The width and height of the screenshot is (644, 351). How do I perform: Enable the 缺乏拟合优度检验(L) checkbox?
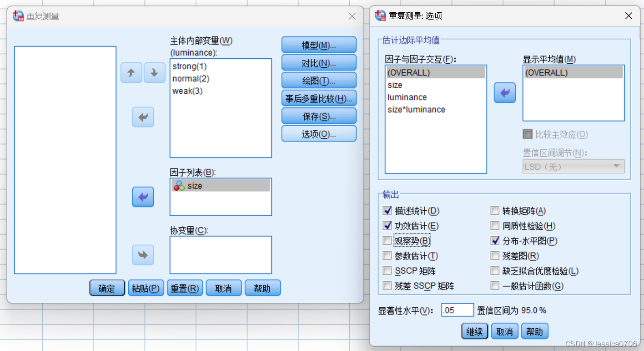coord(495,271)
